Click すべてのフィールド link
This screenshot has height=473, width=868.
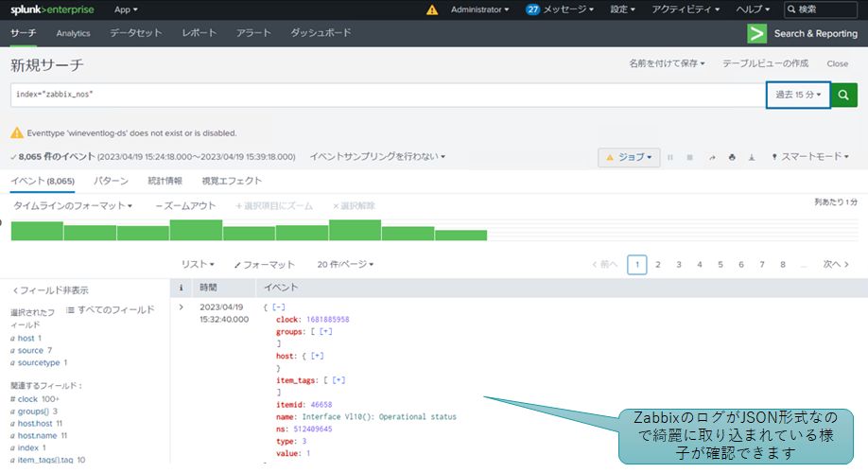(x=111, y=309)
